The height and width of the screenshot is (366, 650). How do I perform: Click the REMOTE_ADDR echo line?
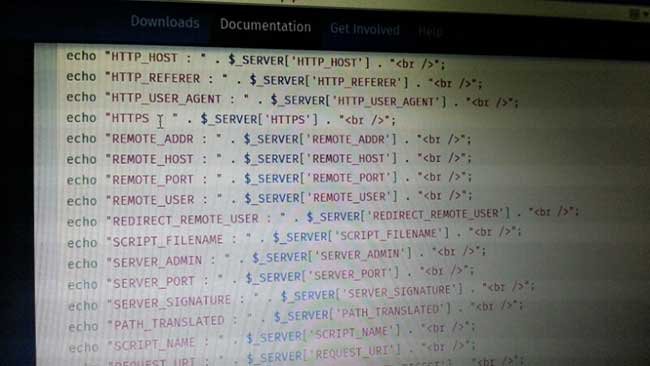269,139
